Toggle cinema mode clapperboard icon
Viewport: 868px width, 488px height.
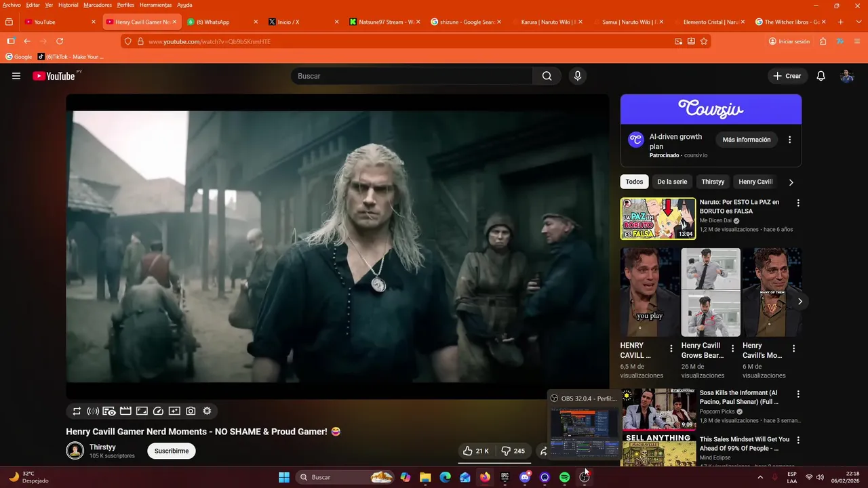coord(125,411)
